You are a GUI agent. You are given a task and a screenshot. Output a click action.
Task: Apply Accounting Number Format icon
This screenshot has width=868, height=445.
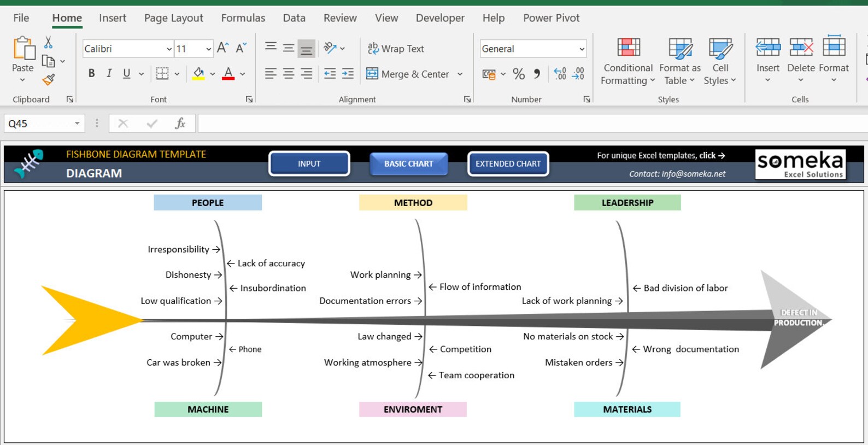489,74
